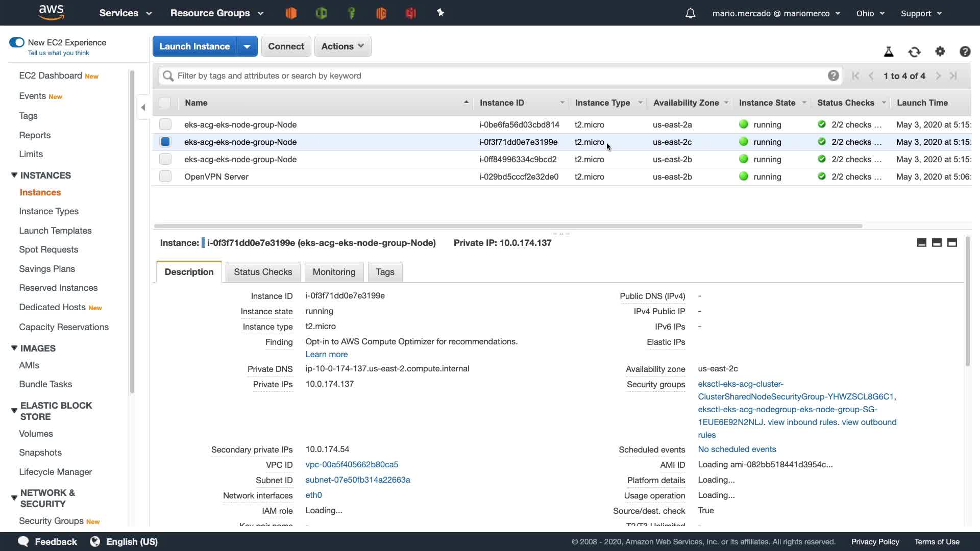Maximize details pane using rightmost layout icon
Image resolution: width=980 pixels, height=551 pixels.
pyautogui.click(x=952, y=243)
